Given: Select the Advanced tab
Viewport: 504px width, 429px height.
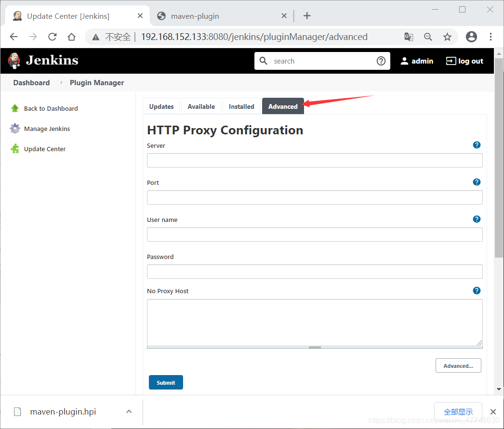Looking at the screenshot, I should (x=283, y=106).
